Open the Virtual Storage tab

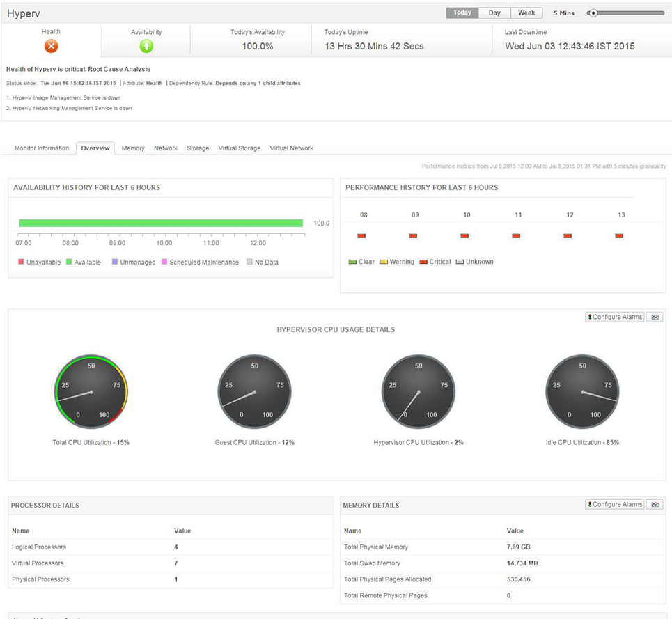tap(239, 148)
